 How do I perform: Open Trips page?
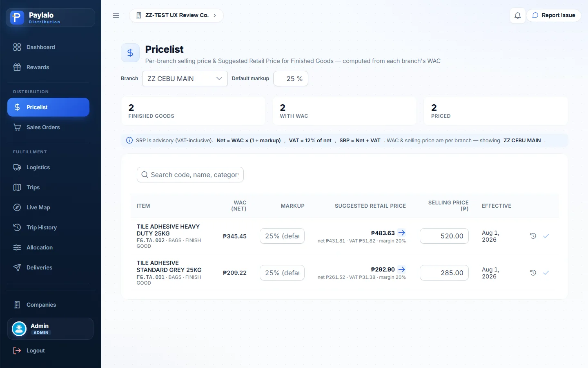pyautogui.click(x=48, y=187)
